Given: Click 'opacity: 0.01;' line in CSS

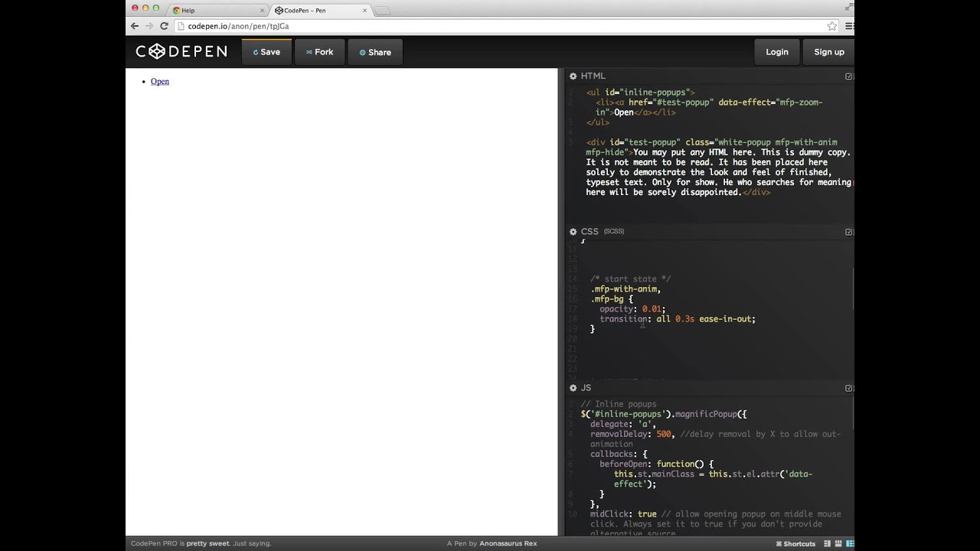Looking at the screenshot, I should click(x=632, y=308).
